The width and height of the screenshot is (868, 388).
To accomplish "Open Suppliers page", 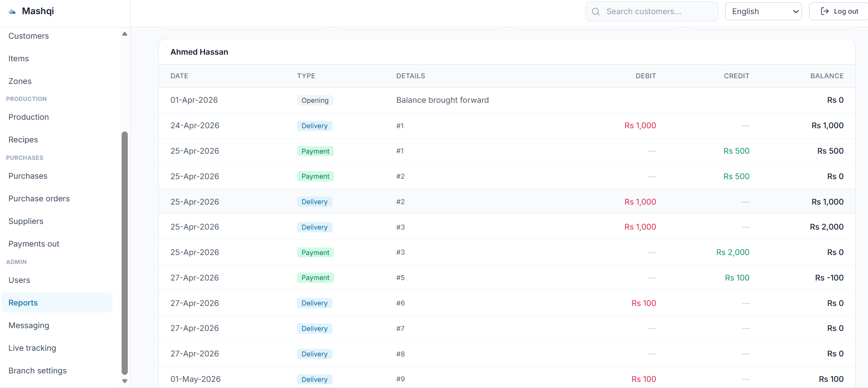I will coord(26,221).
